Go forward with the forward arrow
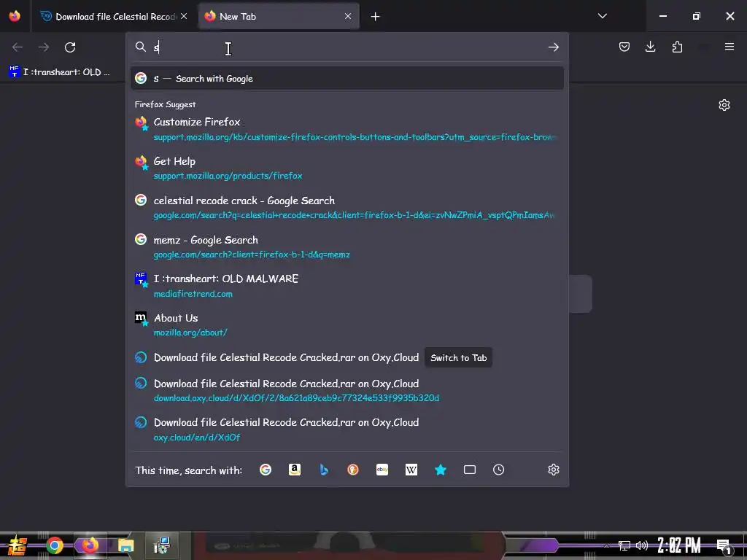Image resolution: width=747 pixels, height=560 pixels. 43,47
